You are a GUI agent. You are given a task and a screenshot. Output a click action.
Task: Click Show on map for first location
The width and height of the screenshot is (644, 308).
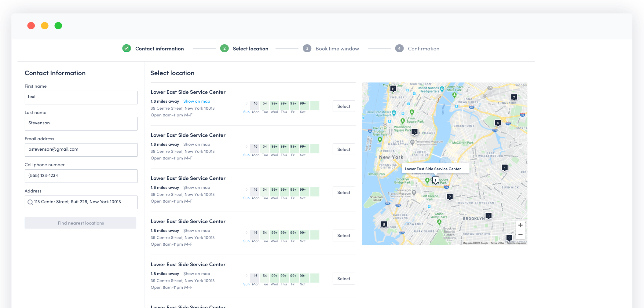coord(196,101)
